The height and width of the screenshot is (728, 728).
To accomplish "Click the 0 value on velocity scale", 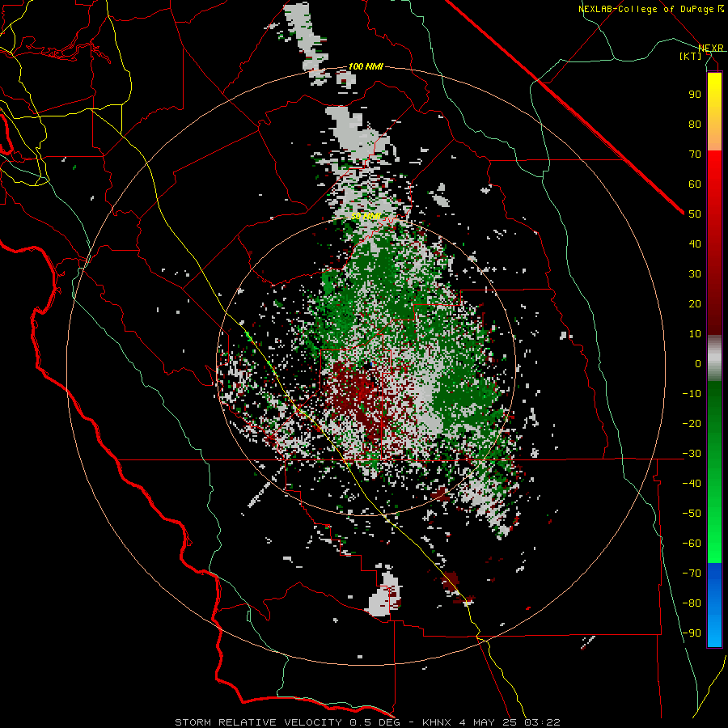I will click(x=698, y=364).
